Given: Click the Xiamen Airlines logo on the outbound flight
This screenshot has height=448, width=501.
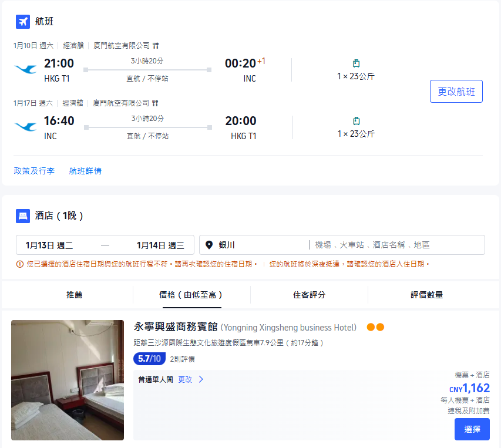Looking at the screenshot, I should point(25,69).
